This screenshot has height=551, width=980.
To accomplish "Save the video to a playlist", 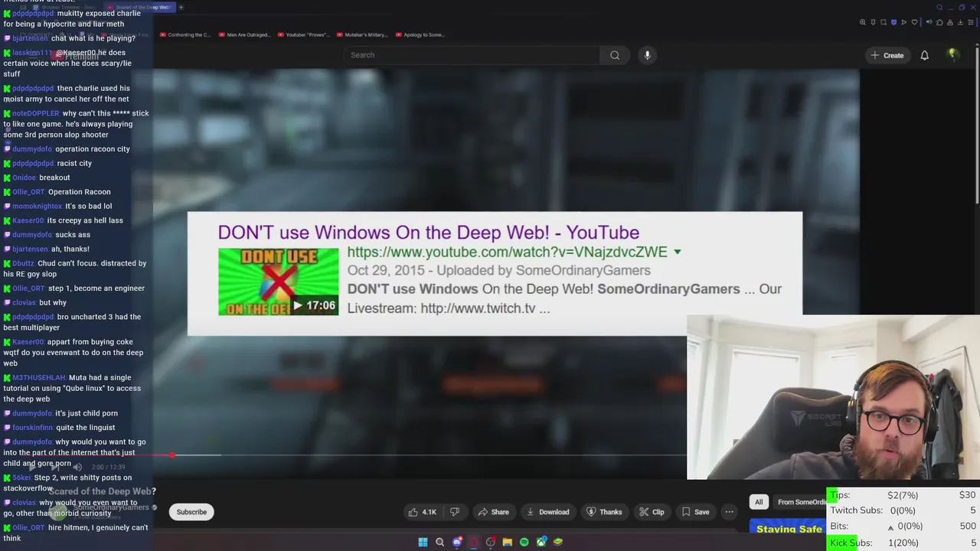I will click(695, 512).
